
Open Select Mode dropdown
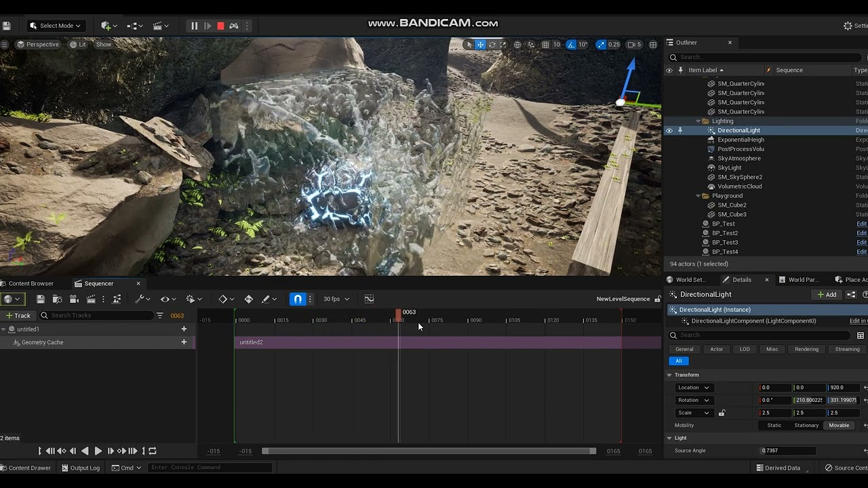click(56, 26)
